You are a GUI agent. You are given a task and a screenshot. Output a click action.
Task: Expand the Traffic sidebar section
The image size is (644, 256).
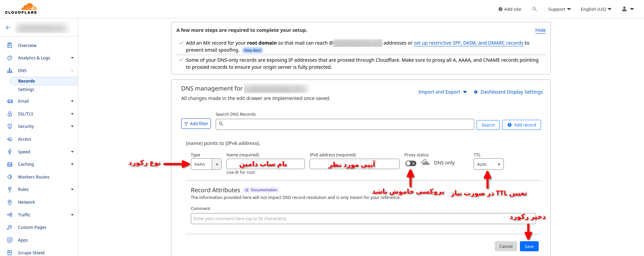[72, 215]
